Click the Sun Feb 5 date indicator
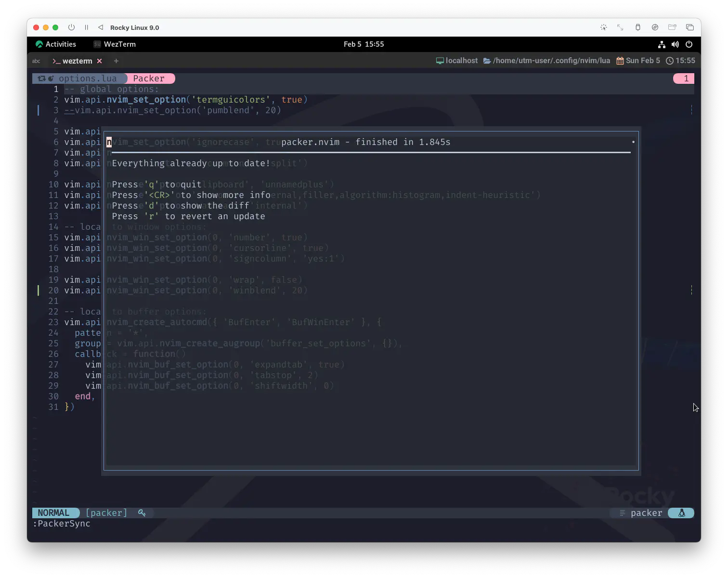The image size is (728, 578). (x=638, y=61)
